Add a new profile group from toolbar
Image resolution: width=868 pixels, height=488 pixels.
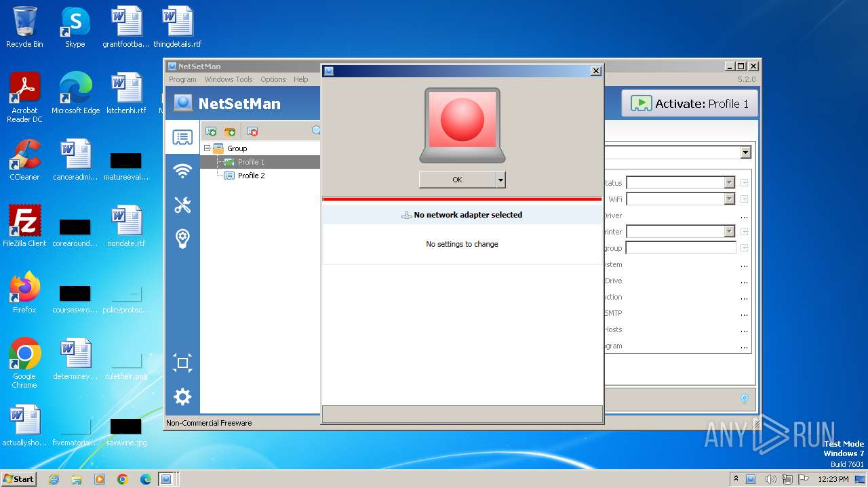(230, 131)
